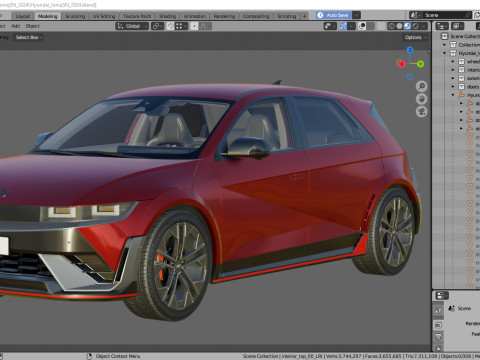Switch to solid viewport shading
The height and width of the screenshot is (360, 480).
[399, 26]
